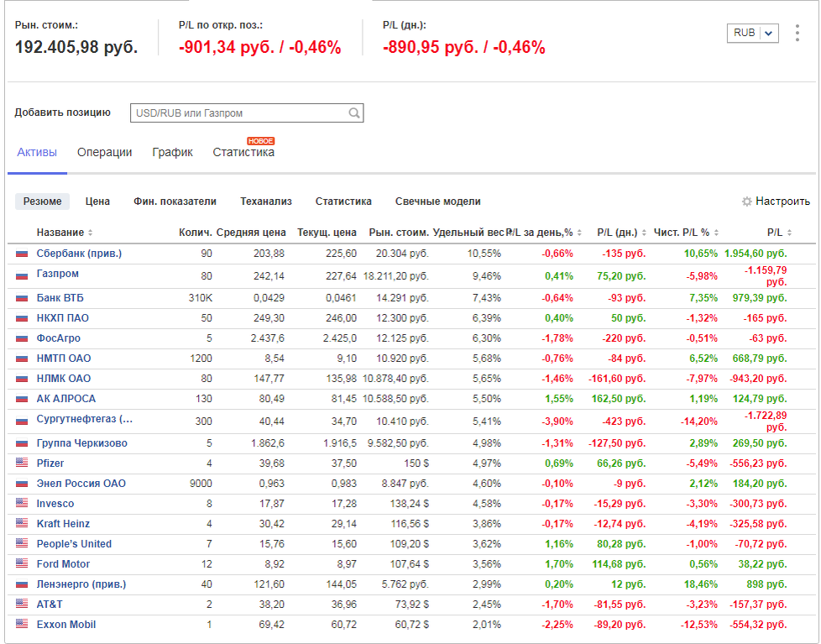The height and width of the screenshot is (644, 821).
Task: Click the Рын. стоим. column header
Action: (x=399, y=233)
